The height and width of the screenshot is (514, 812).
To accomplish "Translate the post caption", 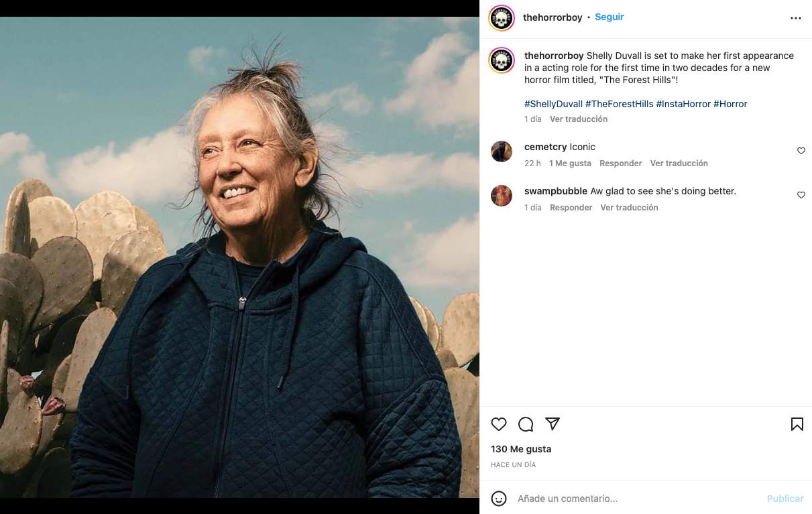I will tap(578, 119).
